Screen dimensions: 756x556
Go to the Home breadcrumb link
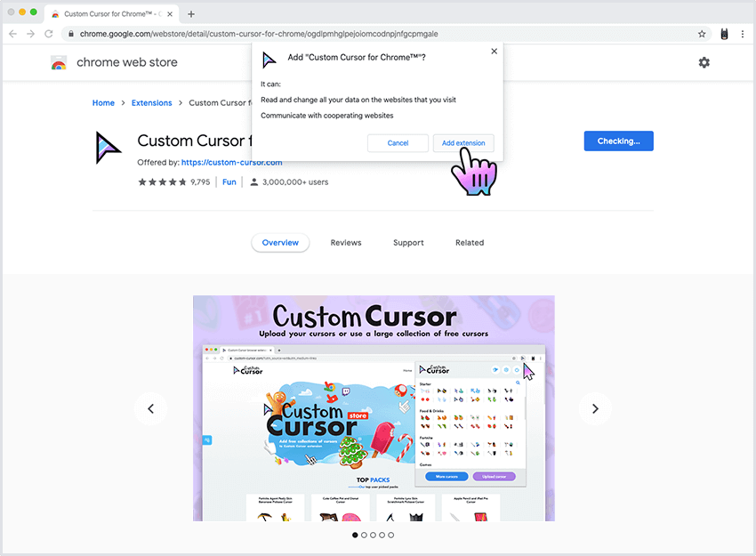click(x=103, y=102)
